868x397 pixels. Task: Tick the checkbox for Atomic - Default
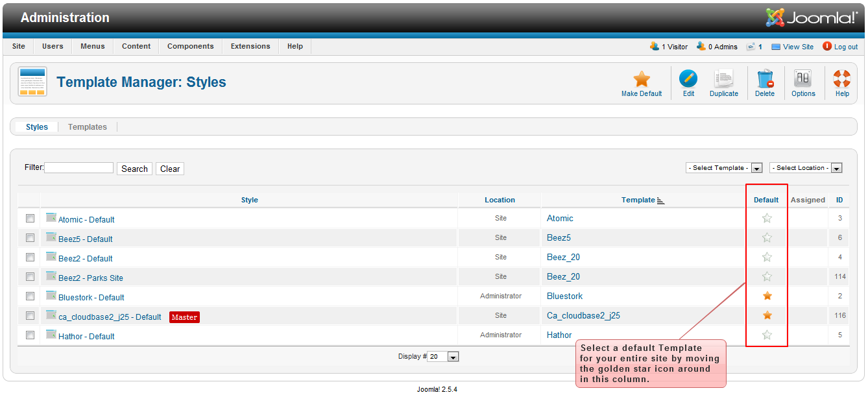pos(30,219)
